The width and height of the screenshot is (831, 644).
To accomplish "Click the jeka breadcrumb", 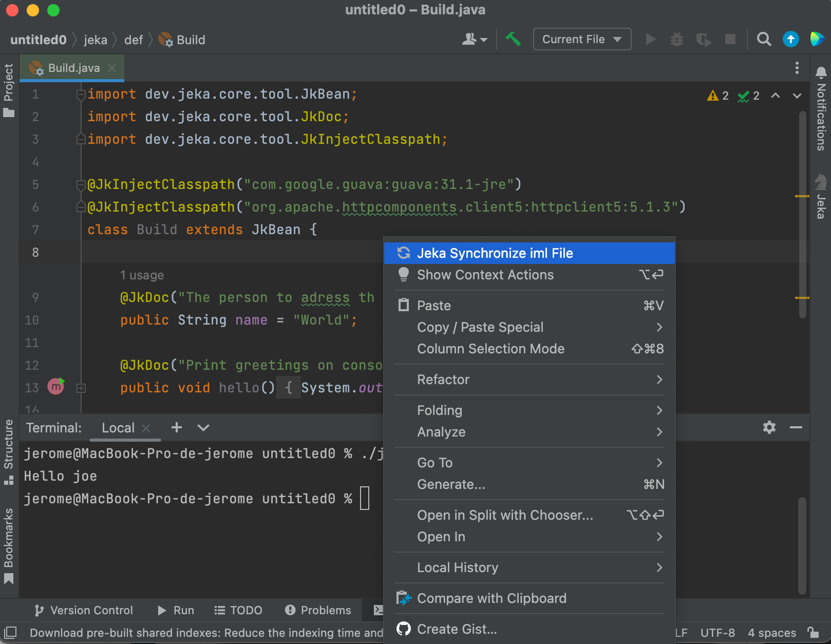I will tap(96, 40).
